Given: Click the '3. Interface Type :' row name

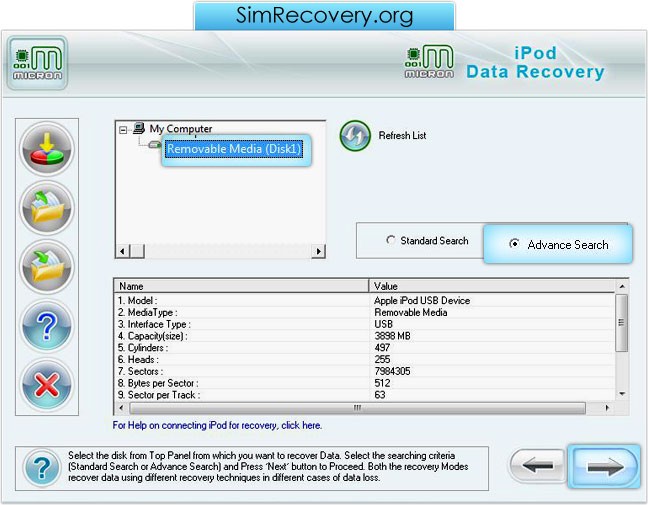Looking at the screenshot, I should click(x=154, y=324).
